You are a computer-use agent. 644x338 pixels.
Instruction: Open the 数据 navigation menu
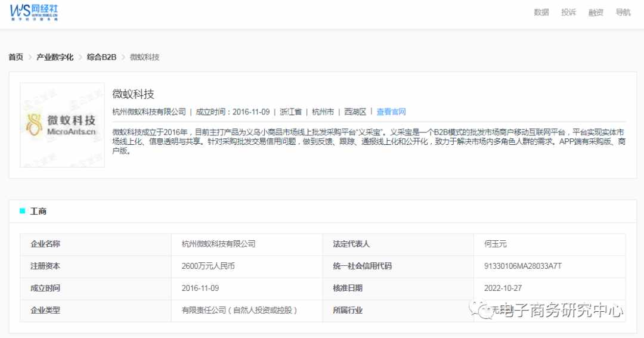click(541, 13)
